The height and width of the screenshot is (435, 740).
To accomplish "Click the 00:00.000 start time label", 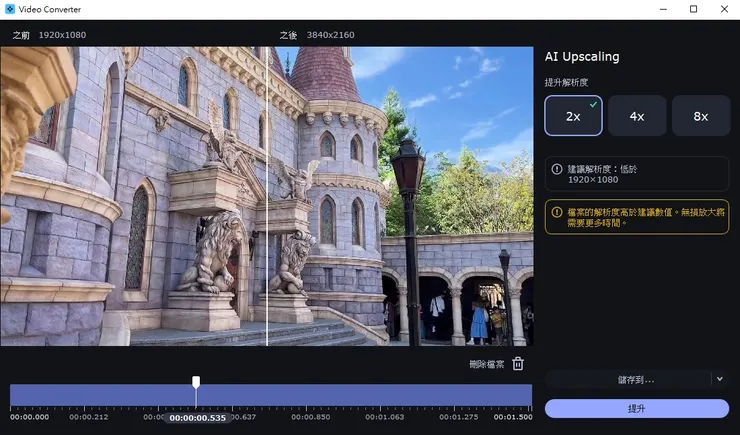I will 29,417.
